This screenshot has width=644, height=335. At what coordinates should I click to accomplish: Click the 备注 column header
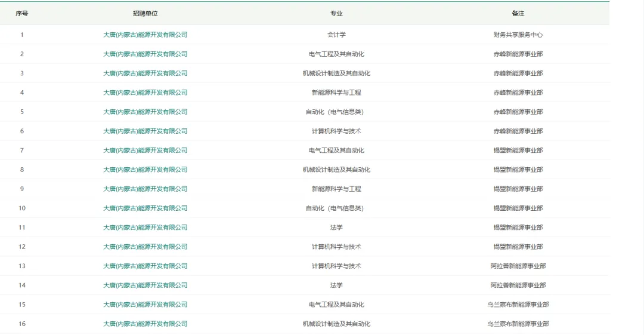[518, 13]
